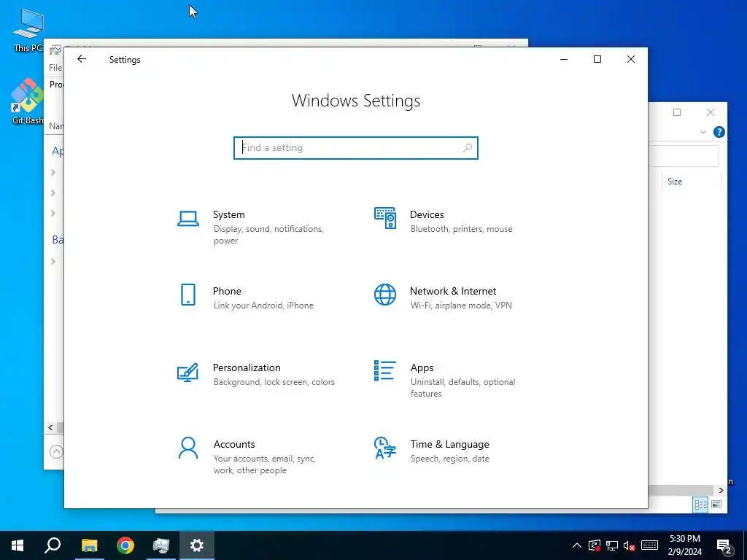This screenshot has height=560, width=747.
Task: Click the Time & Language heading text
Action: point(449,444)
